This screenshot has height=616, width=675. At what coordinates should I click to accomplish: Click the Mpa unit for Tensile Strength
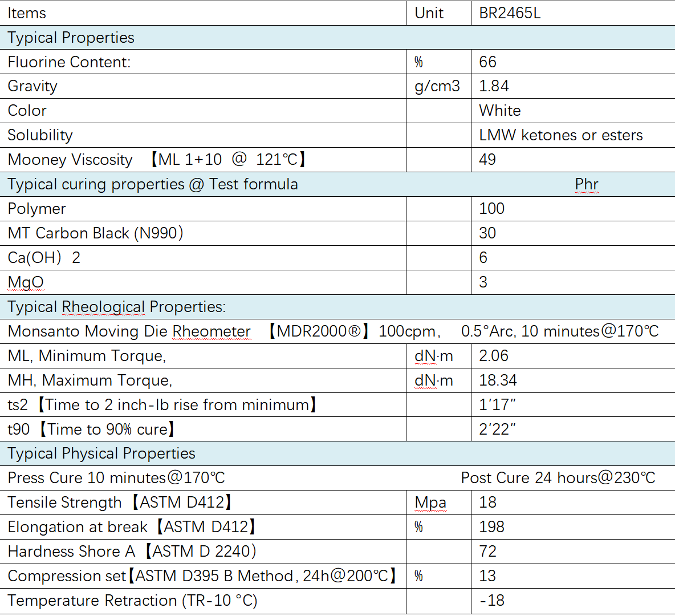430,502
